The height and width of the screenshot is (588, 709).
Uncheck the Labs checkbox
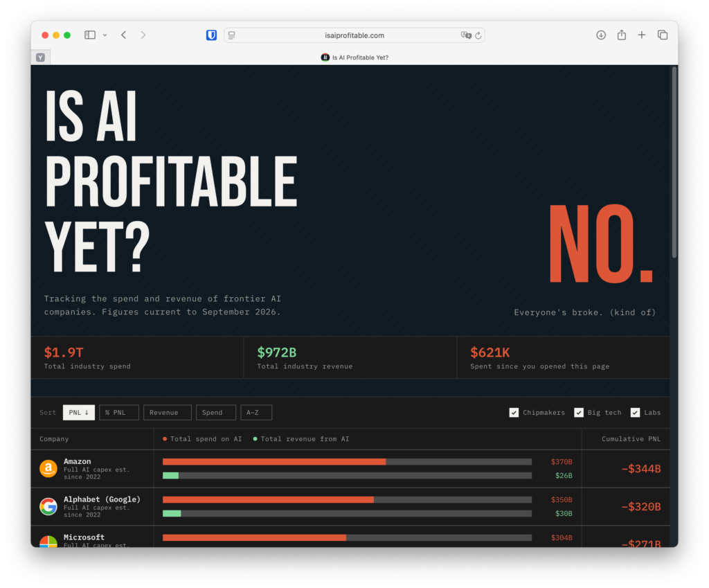pos(636,413)
